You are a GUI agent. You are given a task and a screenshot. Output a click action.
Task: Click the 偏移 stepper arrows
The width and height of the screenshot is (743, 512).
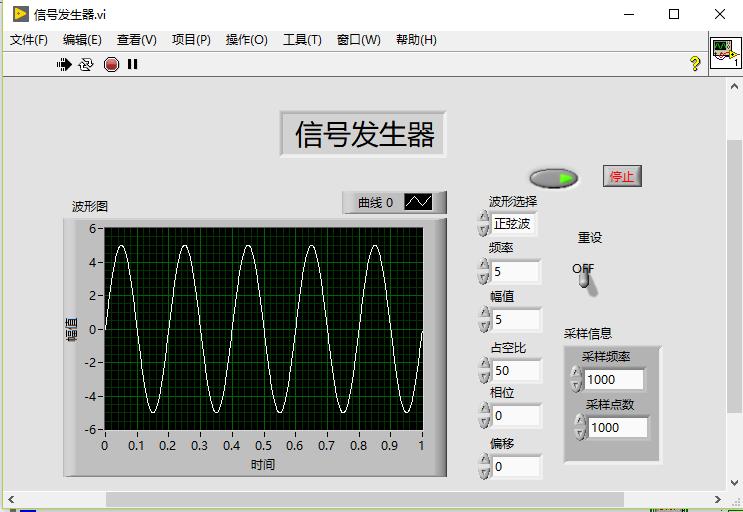tap(484, 467)
